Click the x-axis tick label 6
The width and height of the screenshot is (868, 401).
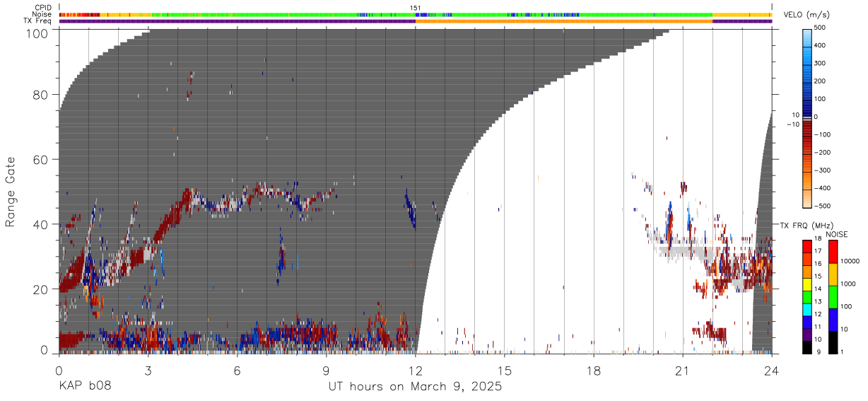237,370
